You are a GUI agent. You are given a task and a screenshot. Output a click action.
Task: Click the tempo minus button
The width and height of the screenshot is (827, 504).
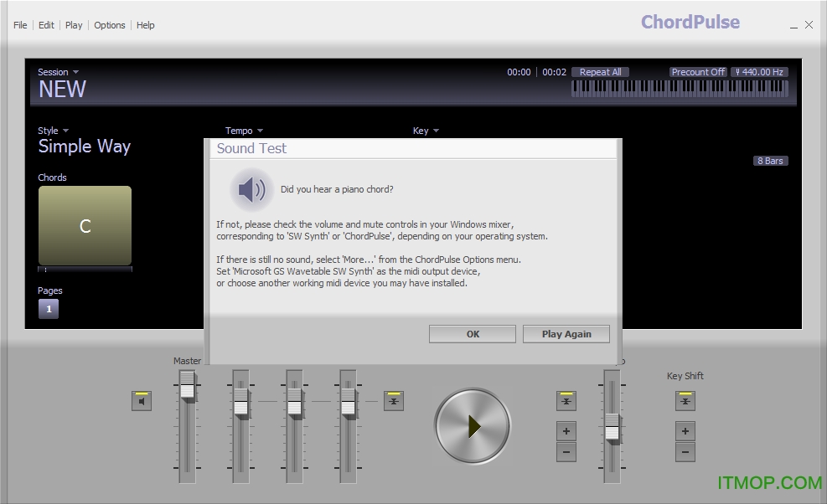566,452
